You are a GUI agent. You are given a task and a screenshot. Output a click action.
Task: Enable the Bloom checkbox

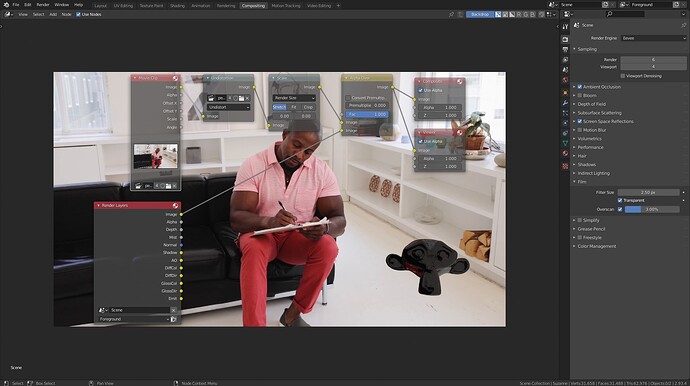click(x=580, y=96)
